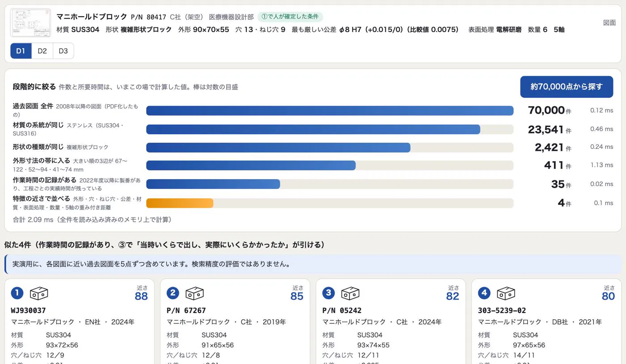This screenshot has width=626, height=364.
Task: Click the 303-5239-02 card title
Action: [x=502, y=310]
